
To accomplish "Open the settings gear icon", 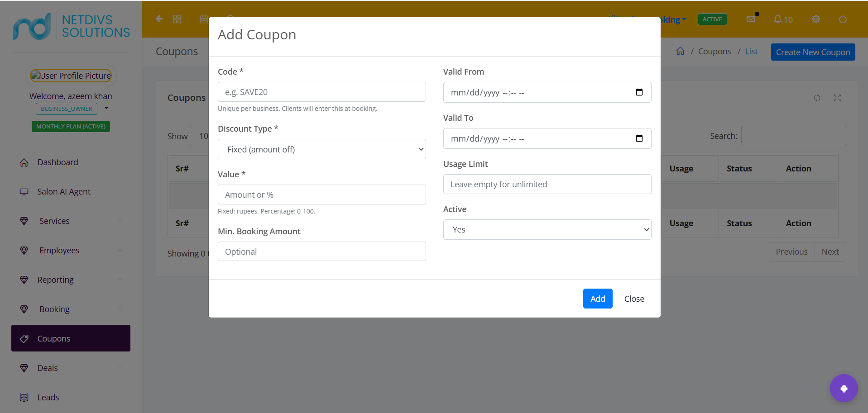I will point(816,19).
